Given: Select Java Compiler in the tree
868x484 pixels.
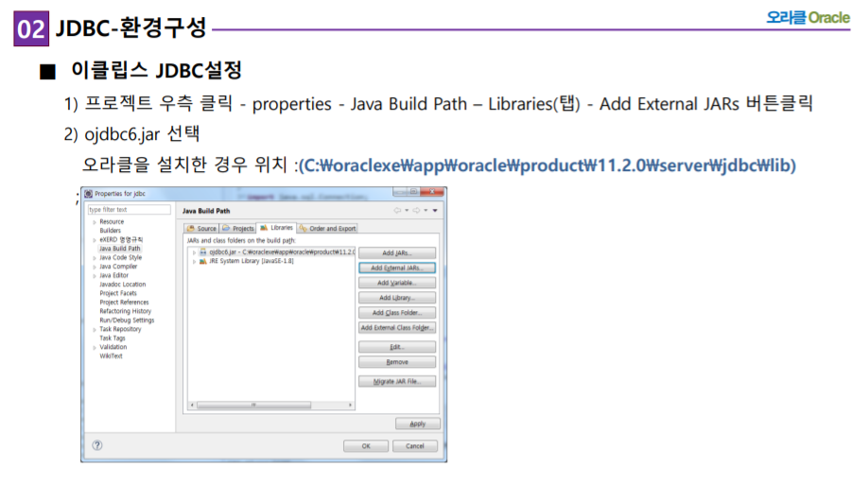Looking at the screenshot, I should point(118,267).
